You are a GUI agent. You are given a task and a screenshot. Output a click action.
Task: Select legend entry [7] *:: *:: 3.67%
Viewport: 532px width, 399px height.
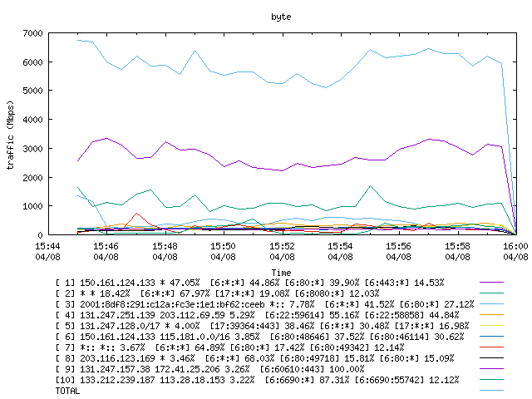(229, 347)
